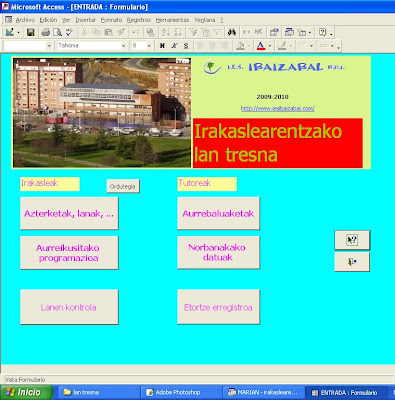Toggle Align Left formatting
The image size is (395, 400).
coord(200,46)
